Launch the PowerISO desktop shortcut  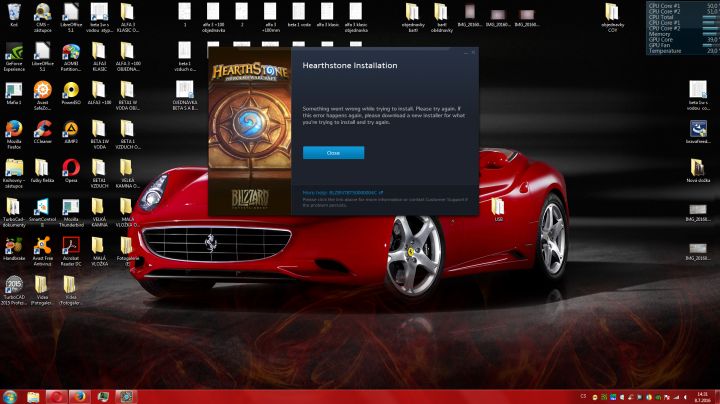coord(71,93)
